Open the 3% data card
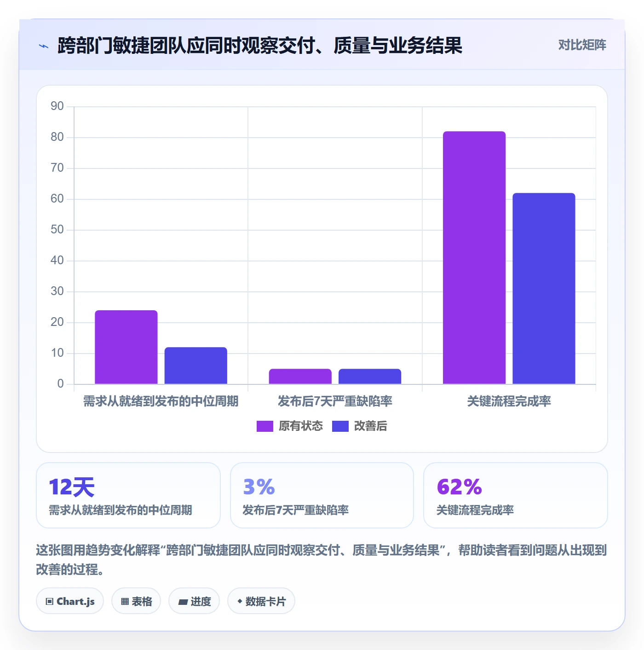This screenshot has width=644, height=650. tap(322, 495)
